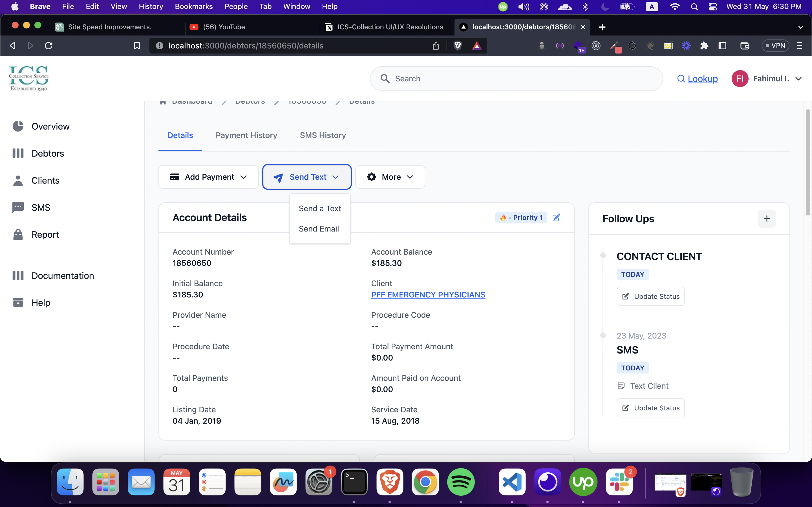This screenshot has width=812, height=507.
Task: Expand the Add Payment dropdown
Action: point(208,177)
